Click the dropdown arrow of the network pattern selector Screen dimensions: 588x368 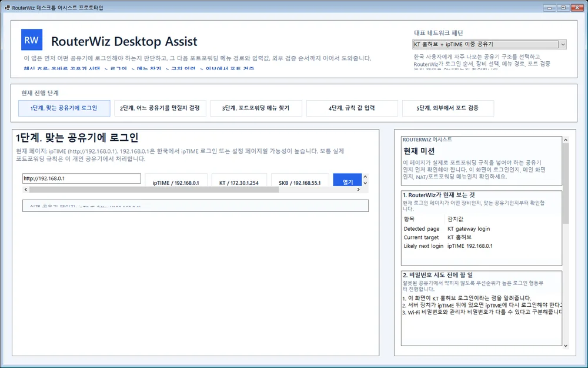[x=563, y=44]
